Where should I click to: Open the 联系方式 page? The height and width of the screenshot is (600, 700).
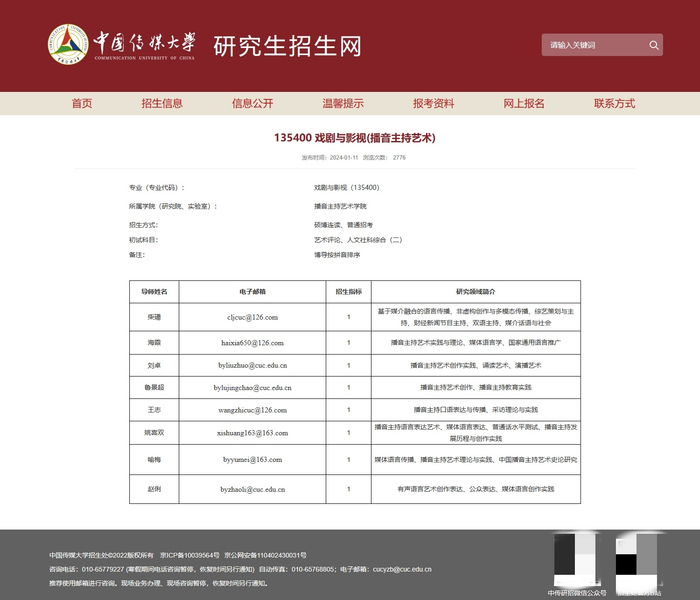coord(614,104)
